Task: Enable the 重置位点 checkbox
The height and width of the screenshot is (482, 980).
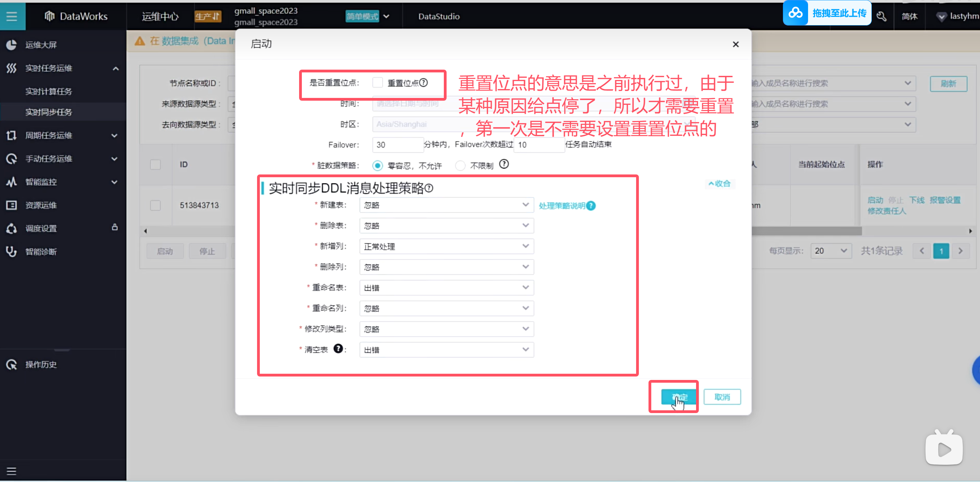Action: (x=377, y=83)
